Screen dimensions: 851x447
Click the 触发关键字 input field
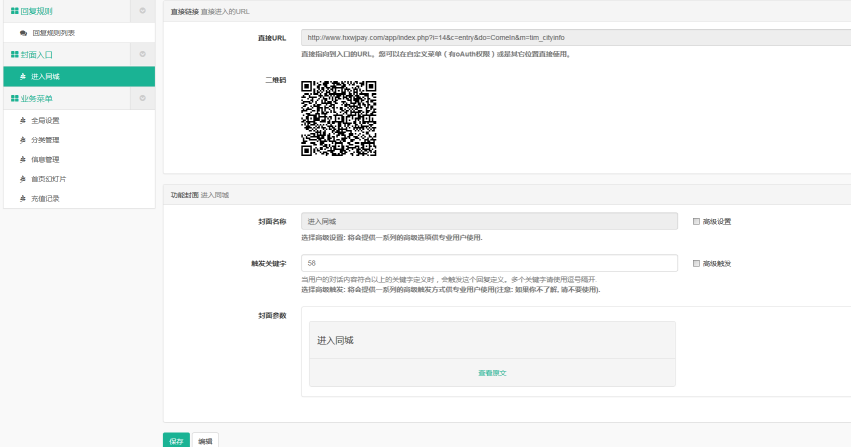[x=490, y=263]
